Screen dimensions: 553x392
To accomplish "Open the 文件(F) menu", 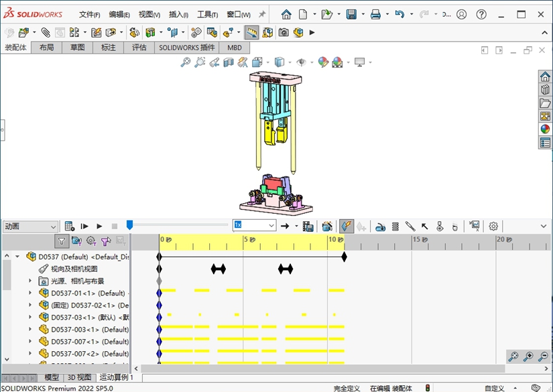I will [x=90, y=15].
